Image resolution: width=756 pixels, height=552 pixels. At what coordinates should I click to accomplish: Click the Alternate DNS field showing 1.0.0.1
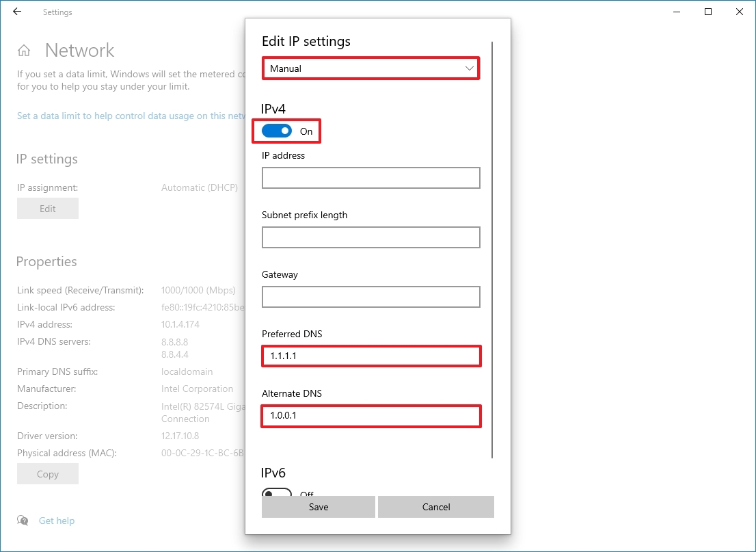370,416
